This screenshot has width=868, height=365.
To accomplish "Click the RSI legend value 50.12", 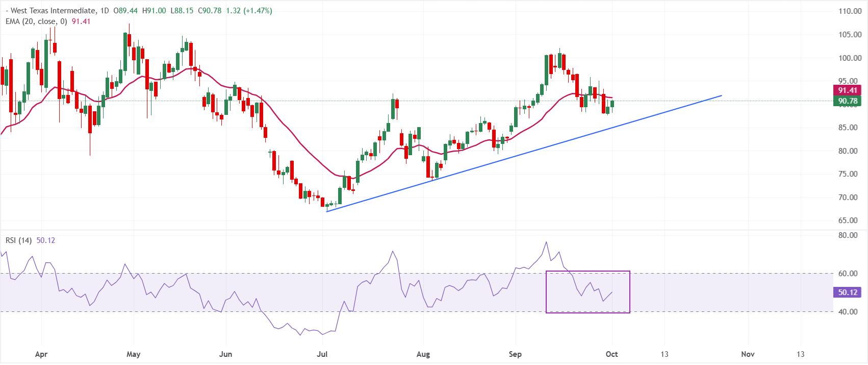I will [46, 240].
